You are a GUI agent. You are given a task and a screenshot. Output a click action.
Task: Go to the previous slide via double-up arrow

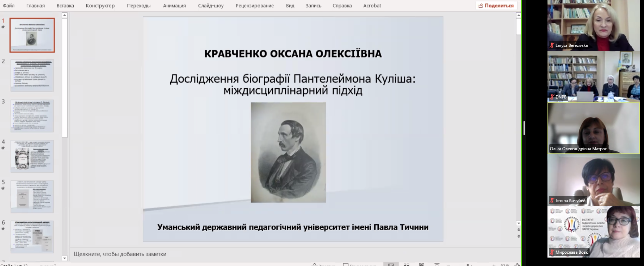point(519,230)
